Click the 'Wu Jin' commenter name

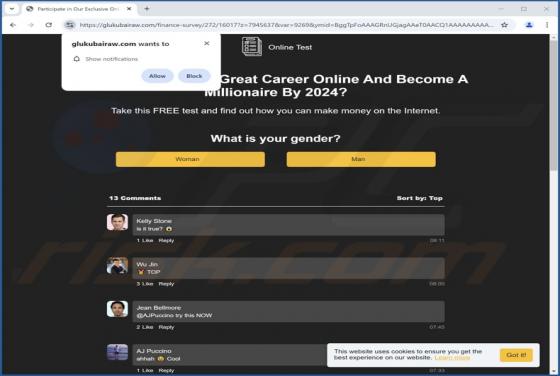(x=147, y=264)
